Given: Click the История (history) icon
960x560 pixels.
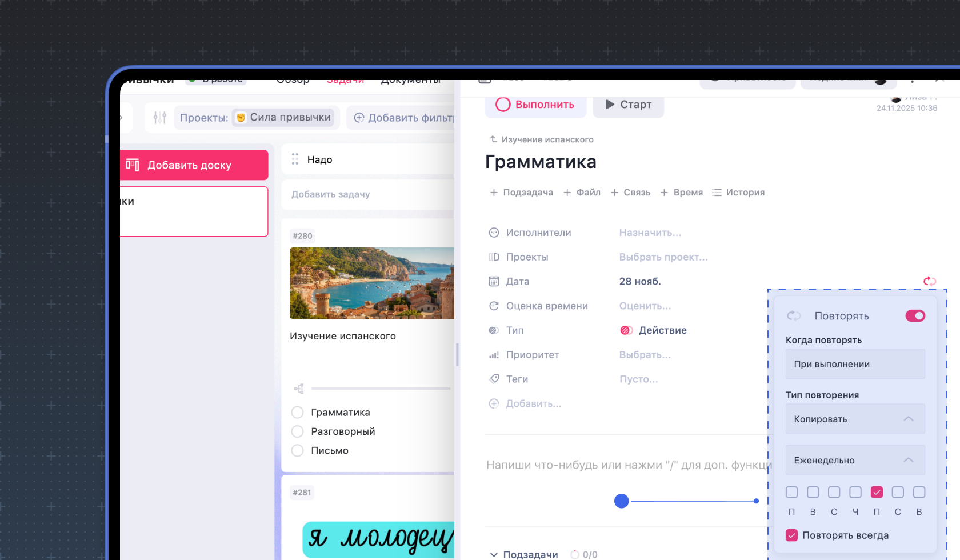Looking at the screenshot, I should [717, 192].
